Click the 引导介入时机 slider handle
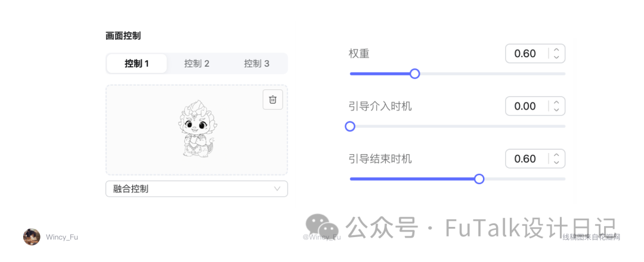The width and height of the screenshot is (644, 262). [x=350, y=126]
